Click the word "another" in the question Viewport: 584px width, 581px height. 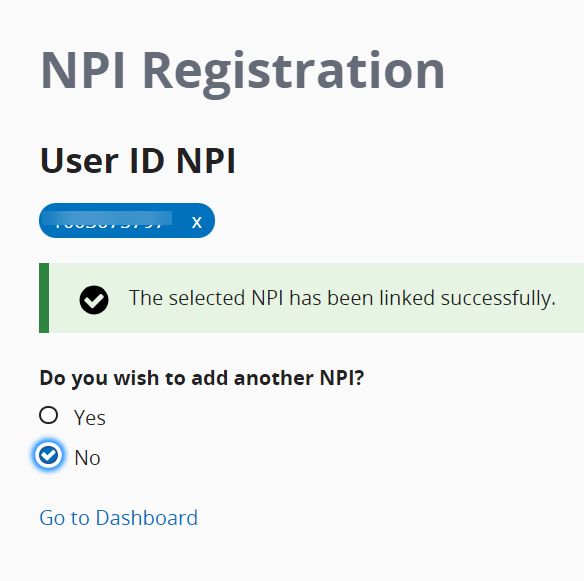point(273,378)
